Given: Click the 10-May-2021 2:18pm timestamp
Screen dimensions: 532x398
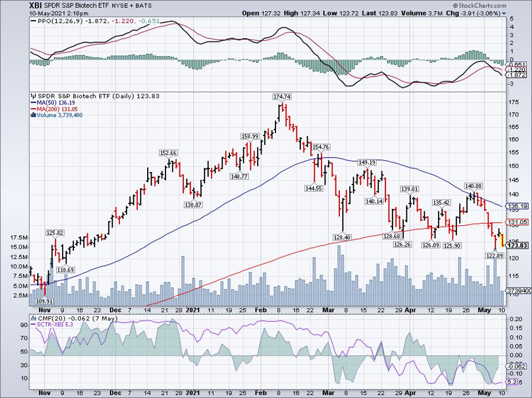Looking at the screenshot, I should (59, 13).
